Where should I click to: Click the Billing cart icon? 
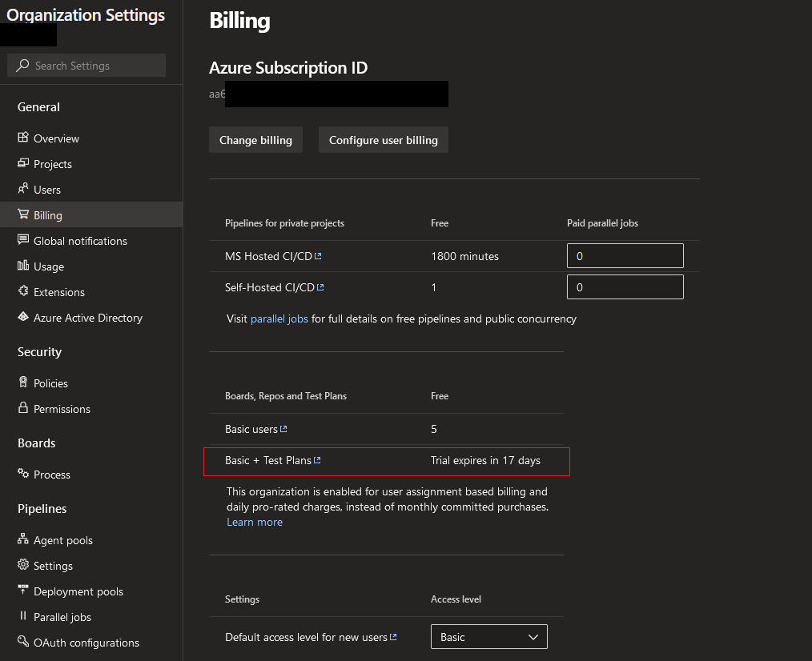22,214
